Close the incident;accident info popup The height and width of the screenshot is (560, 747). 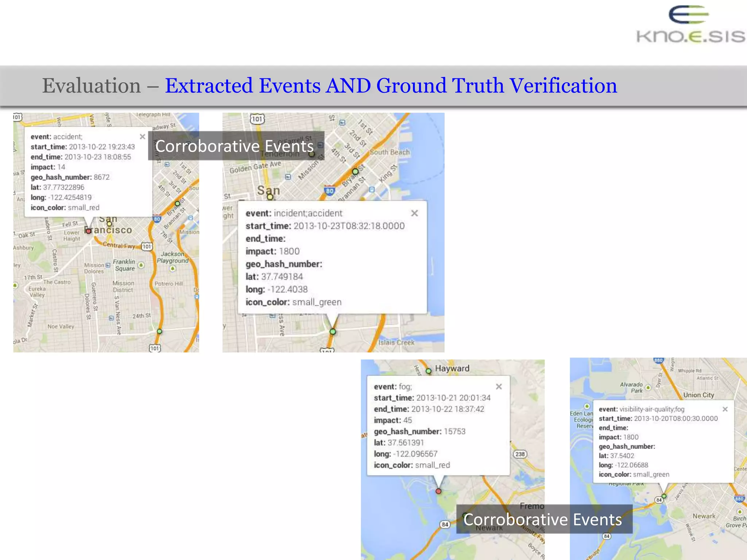[x=414, y=213]
